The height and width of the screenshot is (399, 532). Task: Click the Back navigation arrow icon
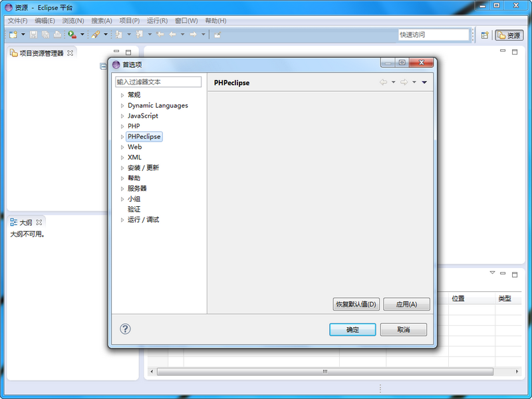[x=172, y=34]
